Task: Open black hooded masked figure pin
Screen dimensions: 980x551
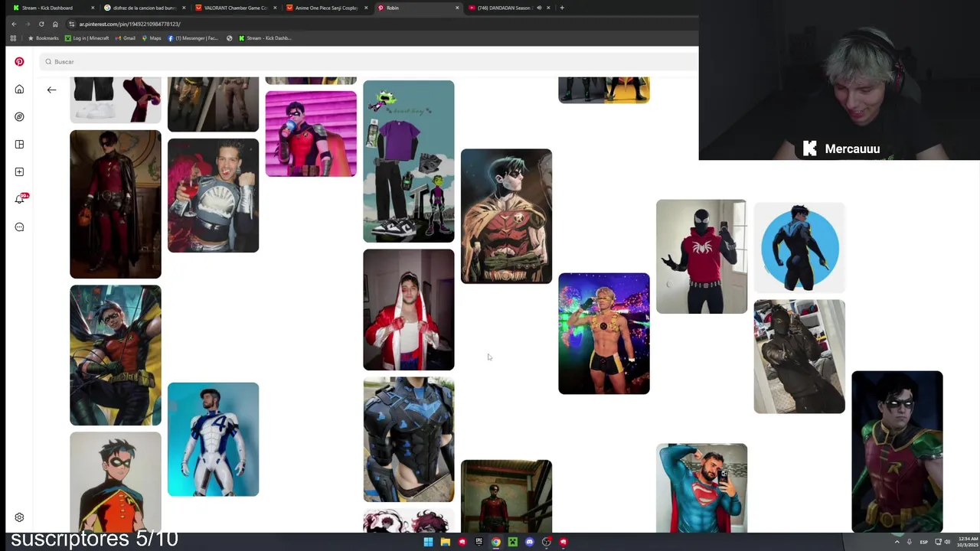Action: point(799,357)
